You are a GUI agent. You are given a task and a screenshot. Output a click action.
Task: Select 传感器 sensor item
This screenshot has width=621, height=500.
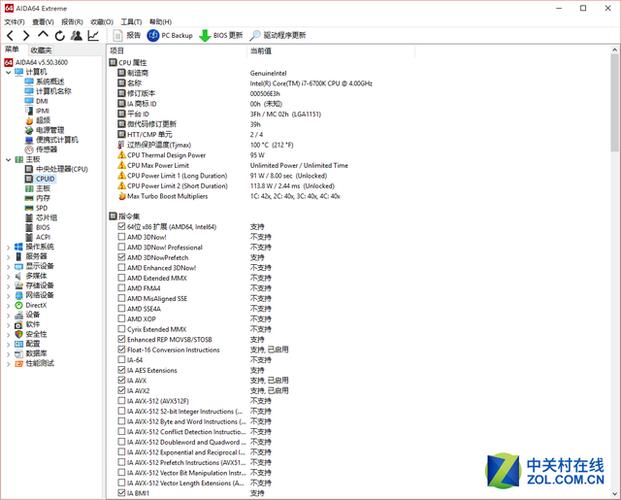[x=41, y=150]
